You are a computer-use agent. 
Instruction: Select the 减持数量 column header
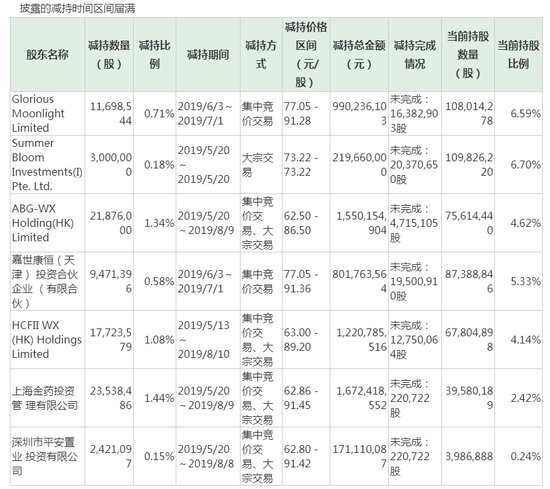[x=109, y=55]
